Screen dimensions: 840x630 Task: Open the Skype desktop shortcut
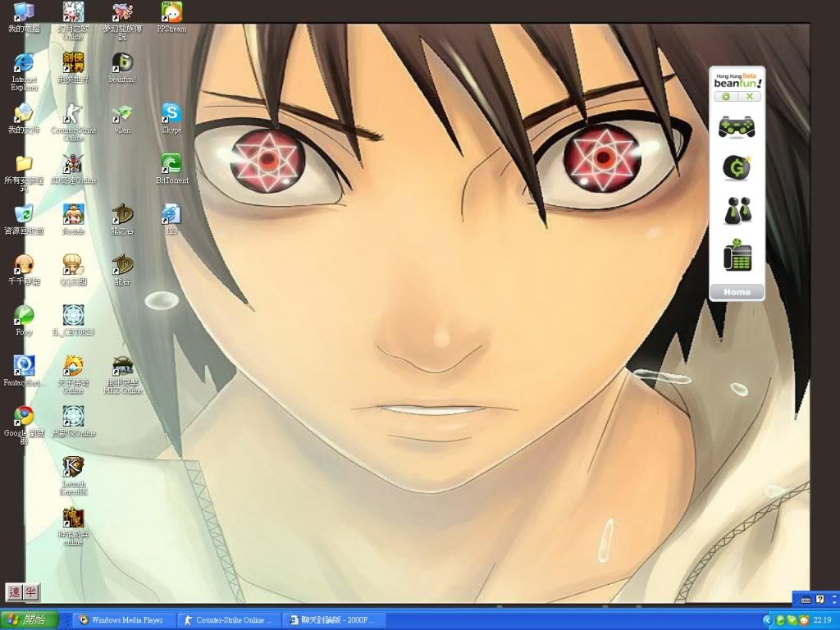[x=171, y=113]
